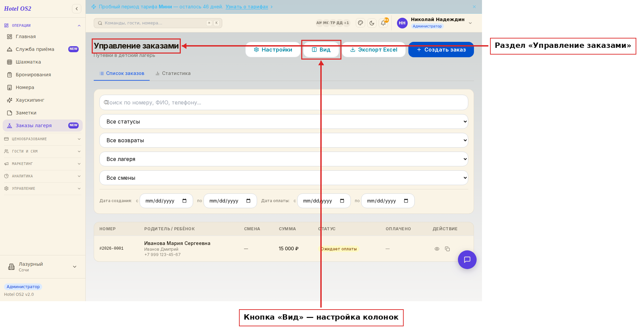Screen dimensions: 644x334
Task: Switch to Список заказов tab
Action: coord(122,73)
